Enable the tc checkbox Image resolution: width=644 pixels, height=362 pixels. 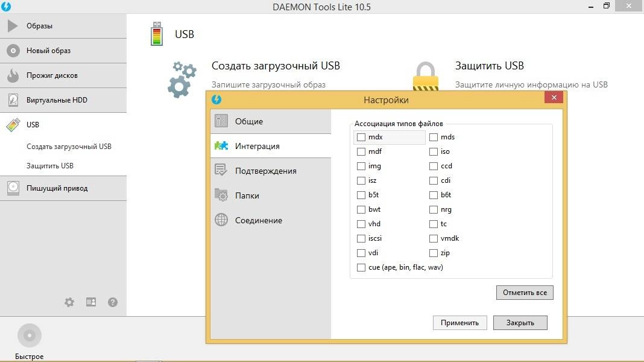(434, 224)
